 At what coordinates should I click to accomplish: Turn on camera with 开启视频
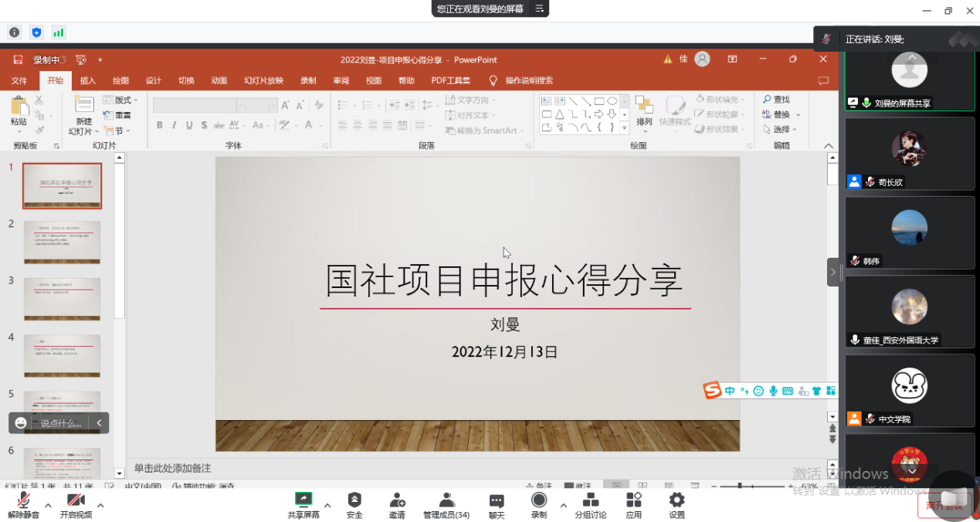(76, 500)
